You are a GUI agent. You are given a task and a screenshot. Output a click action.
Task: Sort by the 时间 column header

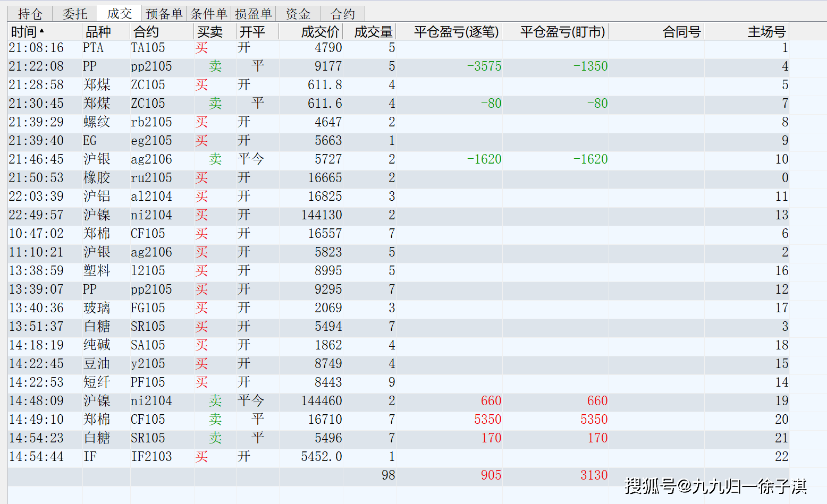click(45, 32)
